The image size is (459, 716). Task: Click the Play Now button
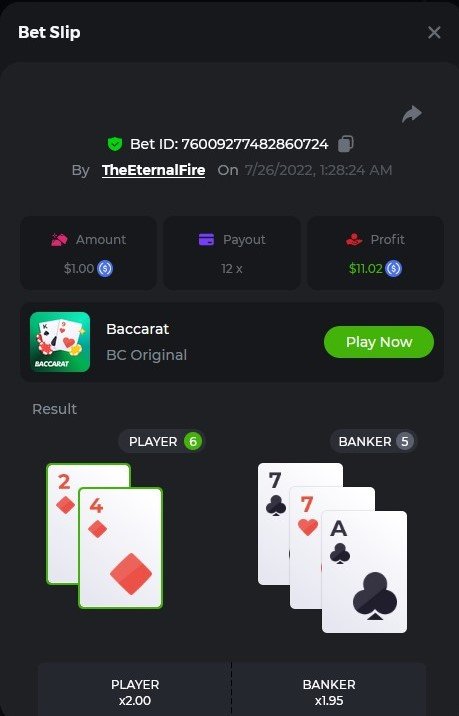(379, 342)
